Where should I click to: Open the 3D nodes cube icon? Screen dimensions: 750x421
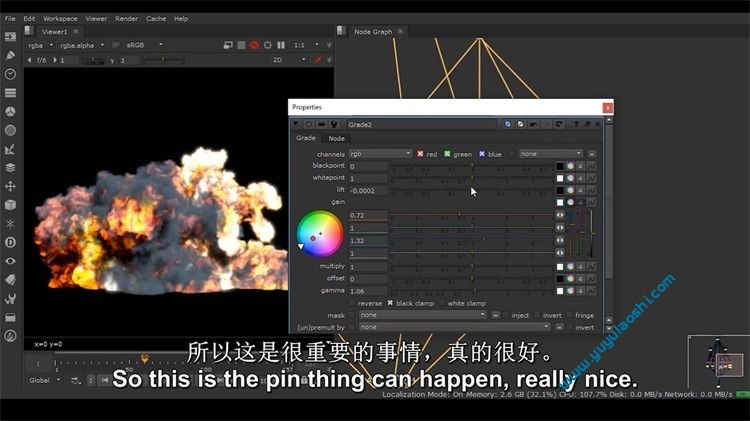coord(10,205)
